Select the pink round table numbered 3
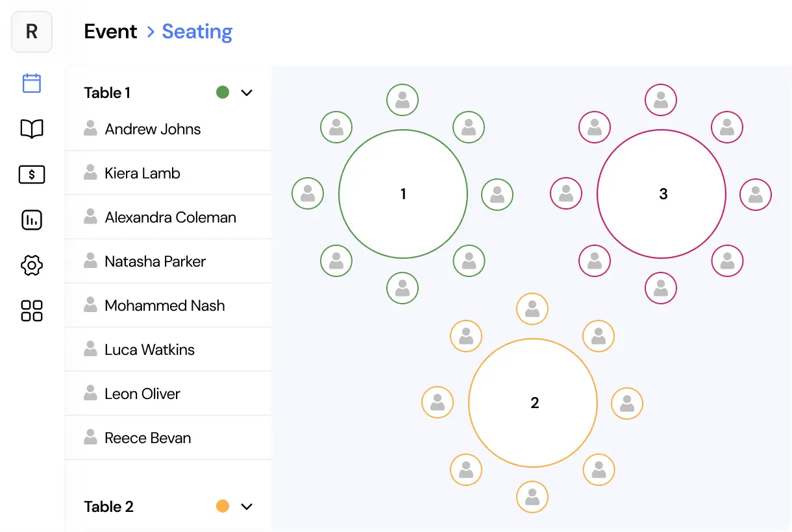This screenshot has height=532, width=792. click(662, 194)
